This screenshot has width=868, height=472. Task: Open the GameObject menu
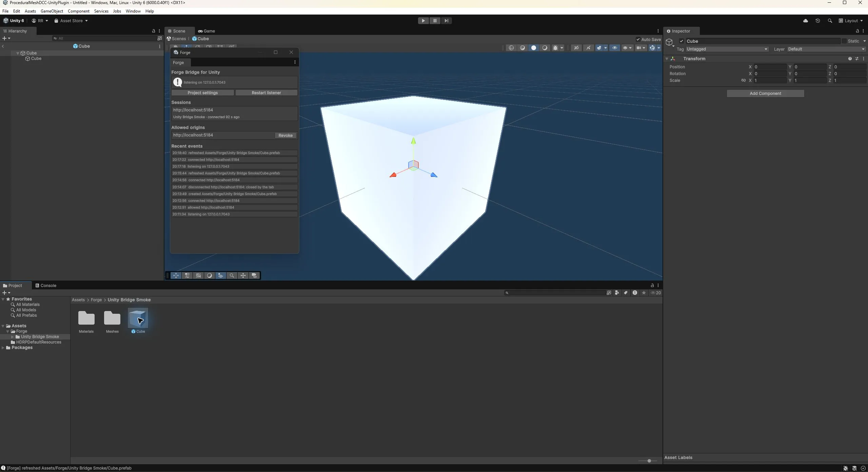[x=52, y=11]
